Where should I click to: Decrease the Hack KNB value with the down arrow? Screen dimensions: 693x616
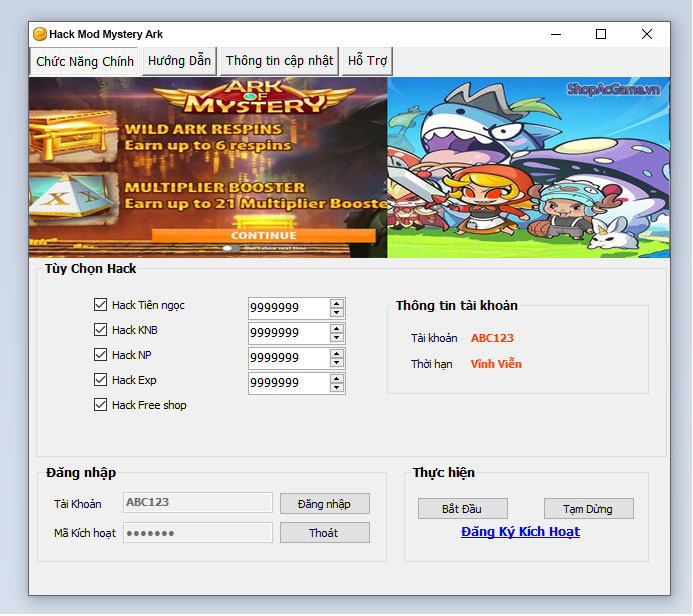[x=337, y=338]
